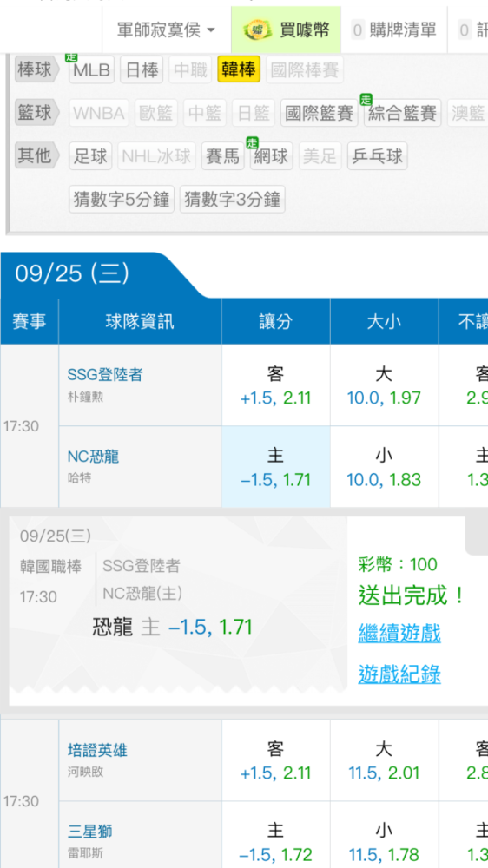488x868 pixels.
Task: Pick under 11.5, 1.78
Action: click(384, 835)
